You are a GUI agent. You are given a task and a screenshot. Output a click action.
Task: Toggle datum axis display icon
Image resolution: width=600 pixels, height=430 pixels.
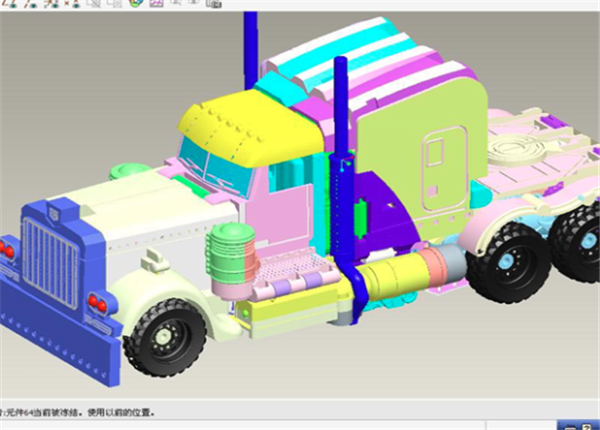click(x=31, y=4)
